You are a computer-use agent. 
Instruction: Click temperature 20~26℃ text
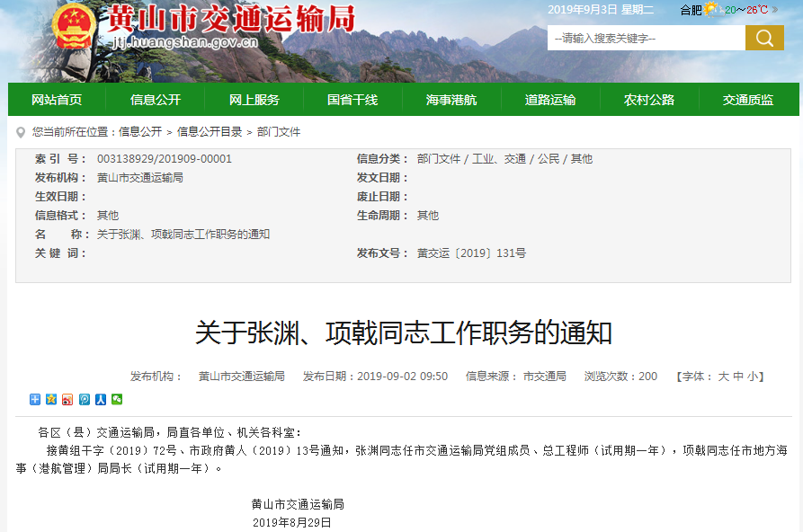(746, 10)
